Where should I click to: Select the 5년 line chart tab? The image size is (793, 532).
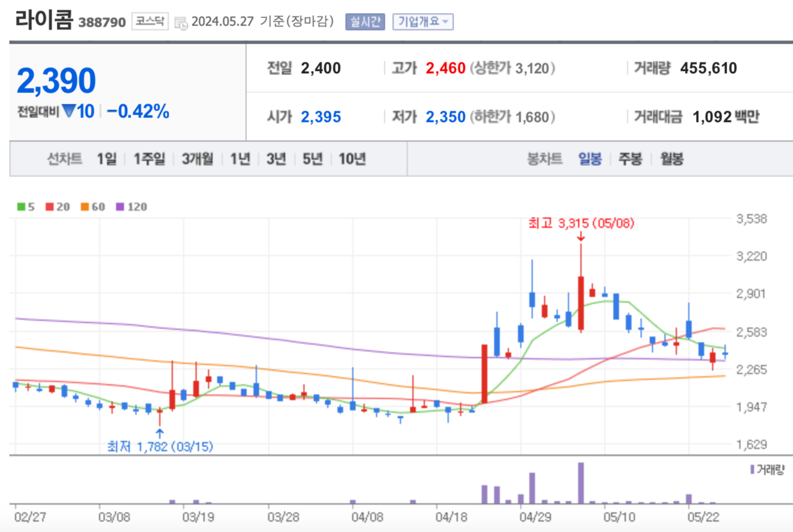tap(312, 159)
